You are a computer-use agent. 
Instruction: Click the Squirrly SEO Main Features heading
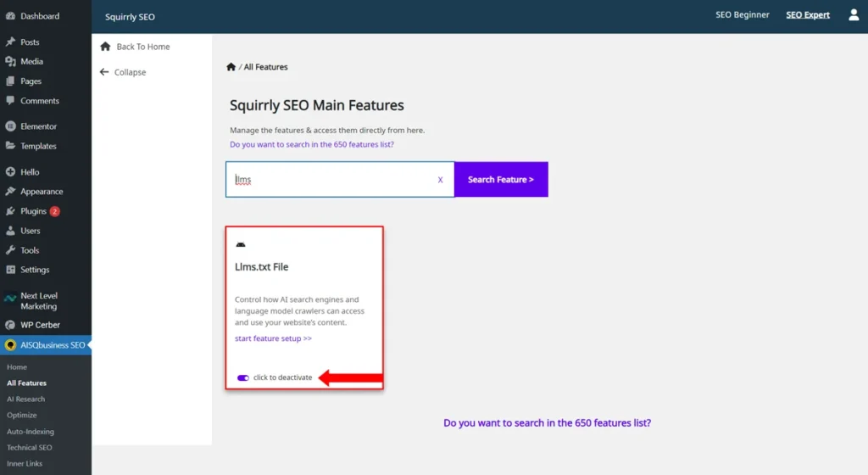[x=317, y=105]
